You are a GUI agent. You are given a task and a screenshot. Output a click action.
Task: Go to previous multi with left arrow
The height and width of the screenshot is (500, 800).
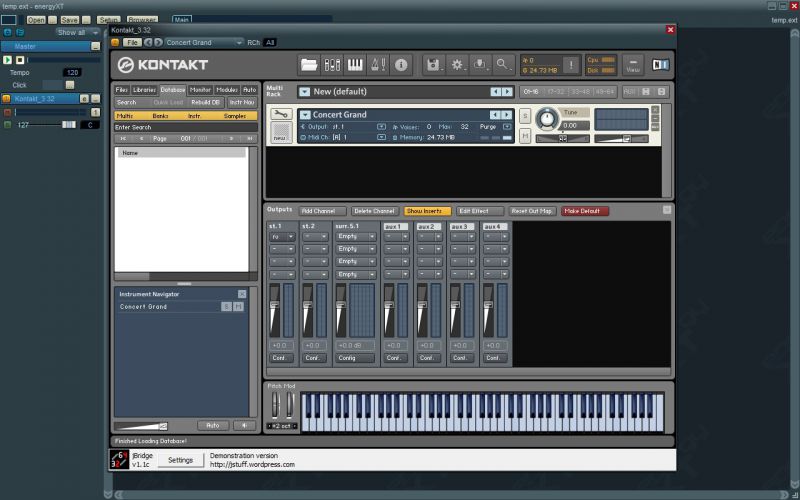(x=495, y=92)
